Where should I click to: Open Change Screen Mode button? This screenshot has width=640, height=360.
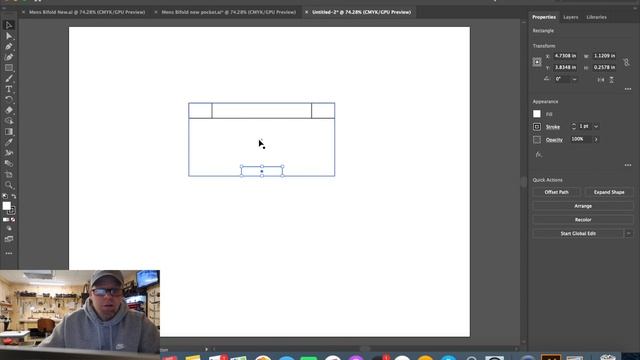pos(9,239)
